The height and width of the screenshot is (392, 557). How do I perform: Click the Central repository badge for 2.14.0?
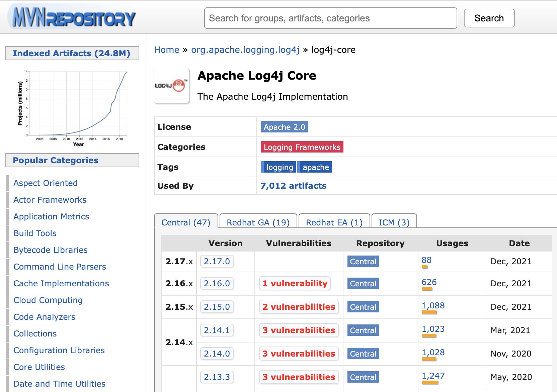(363, 354)
